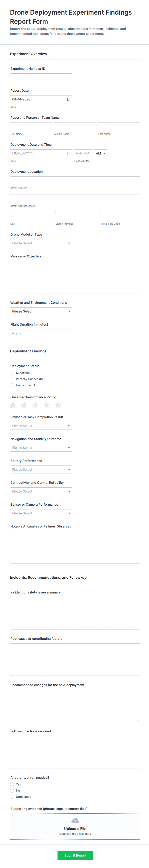Select Successful deployment status
The image size is (149, 868).
[12, 373]
